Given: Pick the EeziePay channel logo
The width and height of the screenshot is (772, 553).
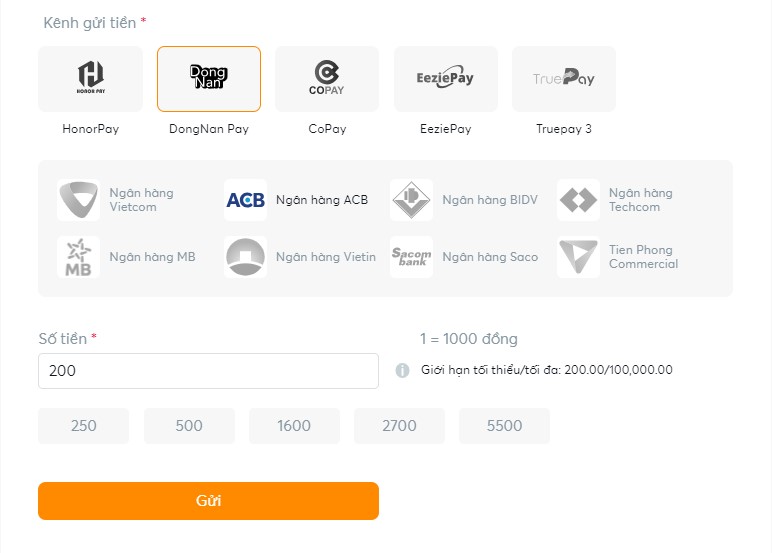Looking at the screenshot, I should (x=446, y=79).
